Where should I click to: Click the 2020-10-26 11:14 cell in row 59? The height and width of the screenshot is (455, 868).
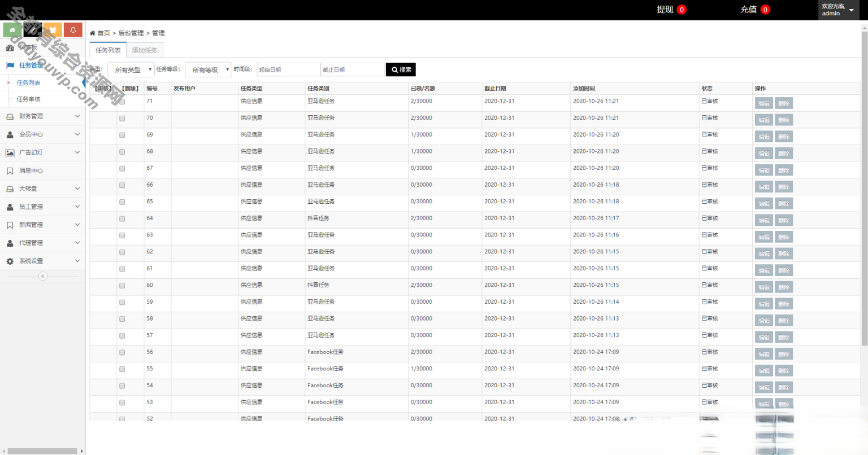point(596,302)
